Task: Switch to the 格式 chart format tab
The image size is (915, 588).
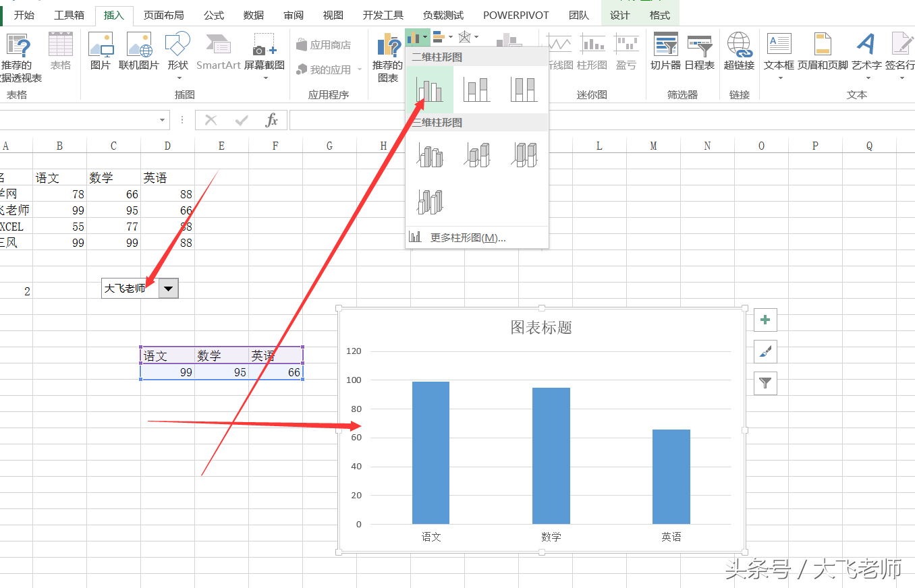Action: tap(659, 15)
